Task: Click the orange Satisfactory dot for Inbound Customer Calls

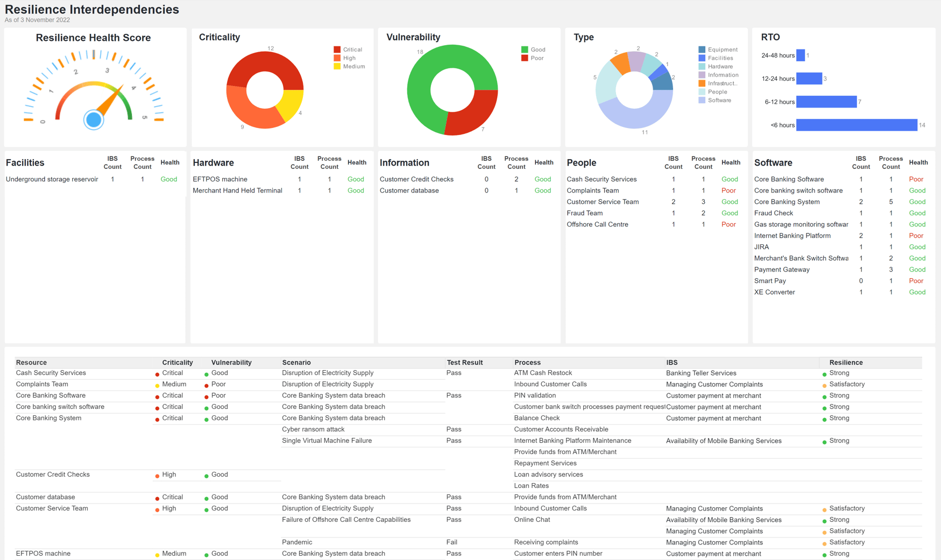Action: point(825,384)
